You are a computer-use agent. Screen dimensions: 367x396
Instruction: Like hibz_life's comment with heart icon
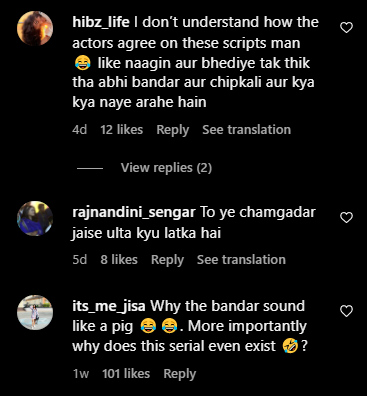tap(346, 28)
